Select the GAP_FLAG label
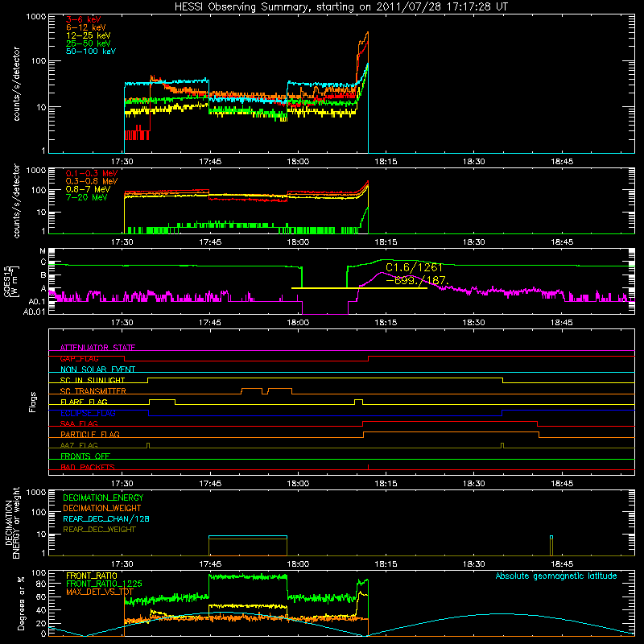This screenshot has height=644, width=644. [x=79, y=358]
